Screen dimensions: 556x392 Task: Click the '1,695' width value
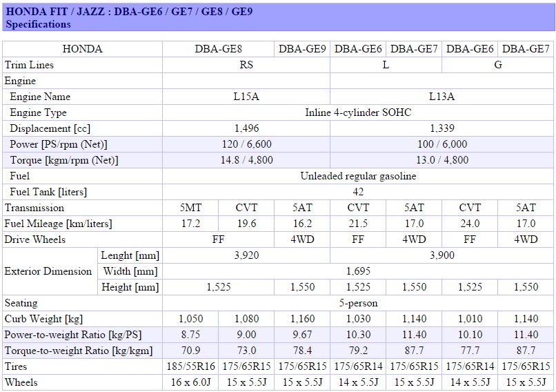tap(358, 271)
